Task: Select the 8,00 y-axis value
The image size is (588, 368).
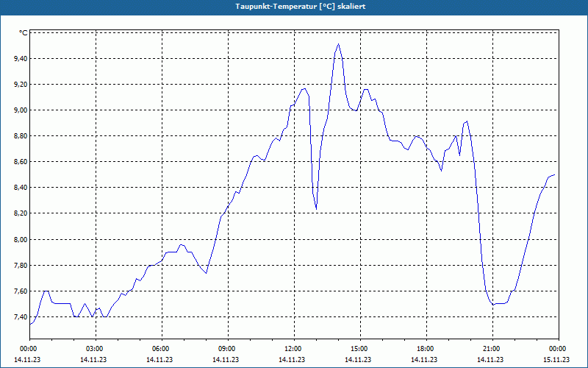Action: tap(21, 240)
